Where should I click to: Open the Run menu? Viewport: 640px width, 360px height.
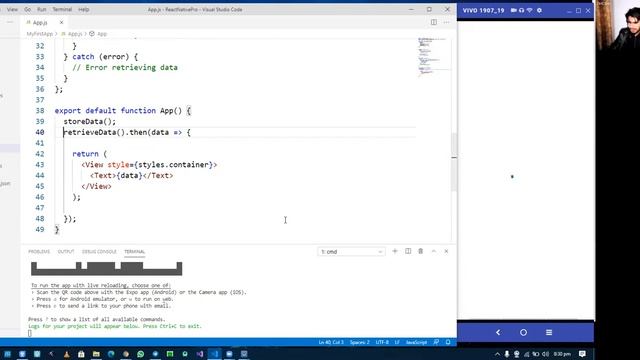click(x=41, y=9)
